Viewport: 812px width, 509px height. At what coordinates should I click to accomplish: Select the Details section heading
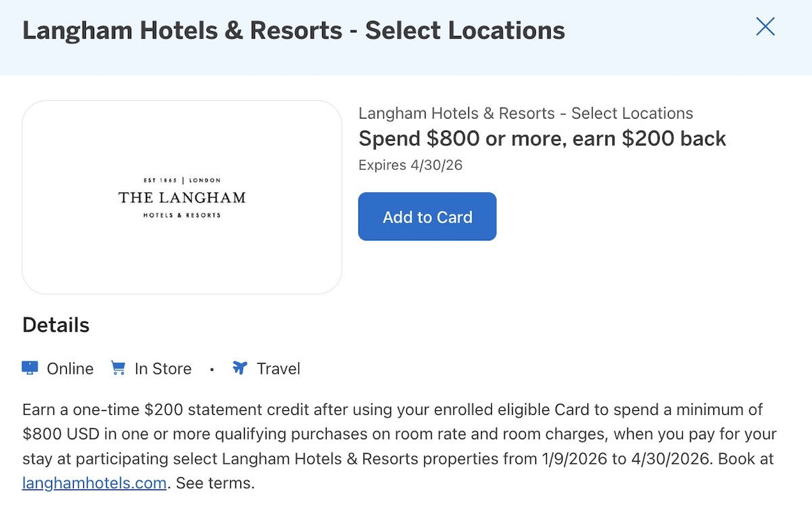[x=55, y=325]
